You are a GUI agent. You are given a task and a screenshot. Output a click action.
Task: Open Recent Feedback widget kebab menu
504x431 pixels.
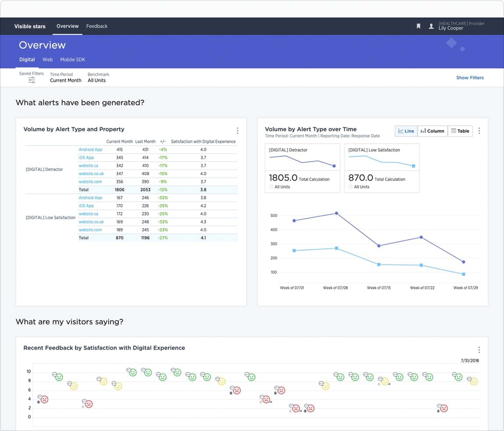click(x=479, y=350)
